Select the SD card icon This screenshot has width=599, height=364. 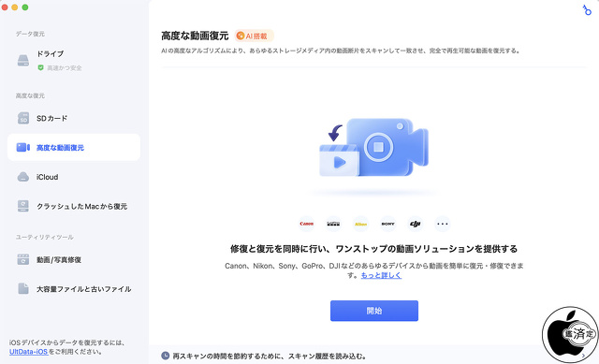pos(23,118)
